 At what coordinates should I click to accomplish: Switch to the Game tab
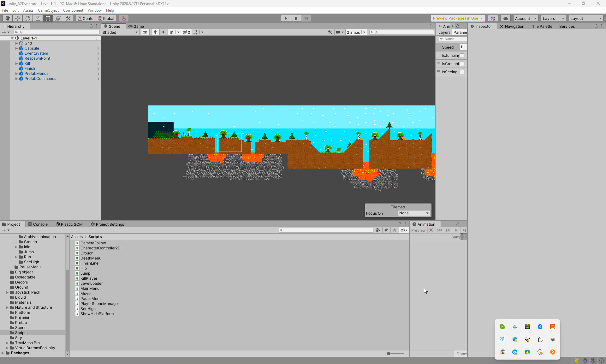click(x=136, y=27)
